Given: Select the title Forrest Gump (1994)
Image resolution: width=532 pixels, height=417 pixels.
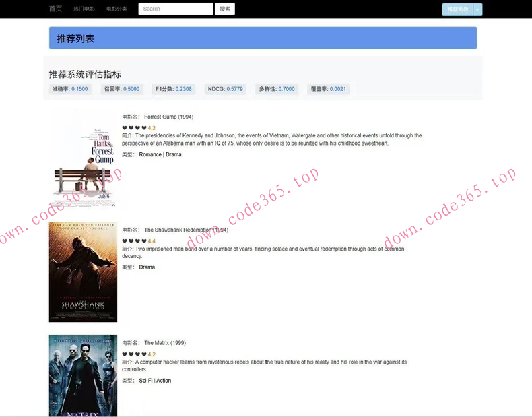Looking at the screenshot, I should tap(168, 117).
